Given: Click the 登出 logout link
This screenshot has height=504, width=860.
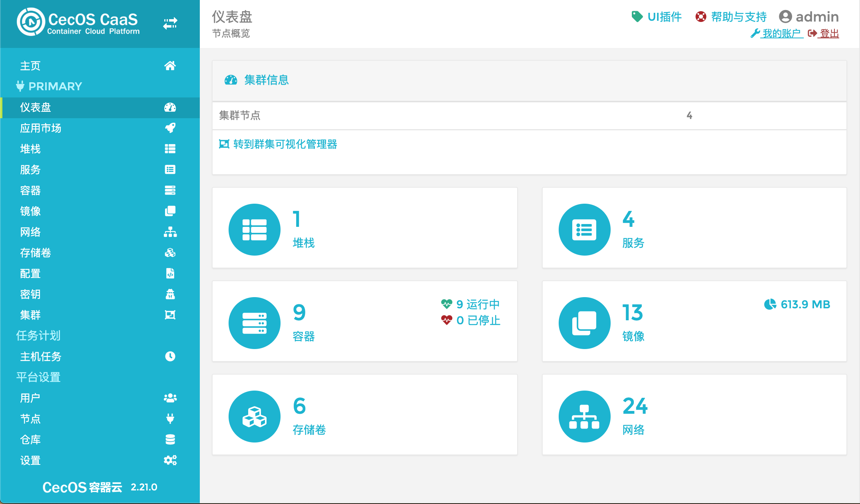Looking at the screenshot, I should point(829,34).
